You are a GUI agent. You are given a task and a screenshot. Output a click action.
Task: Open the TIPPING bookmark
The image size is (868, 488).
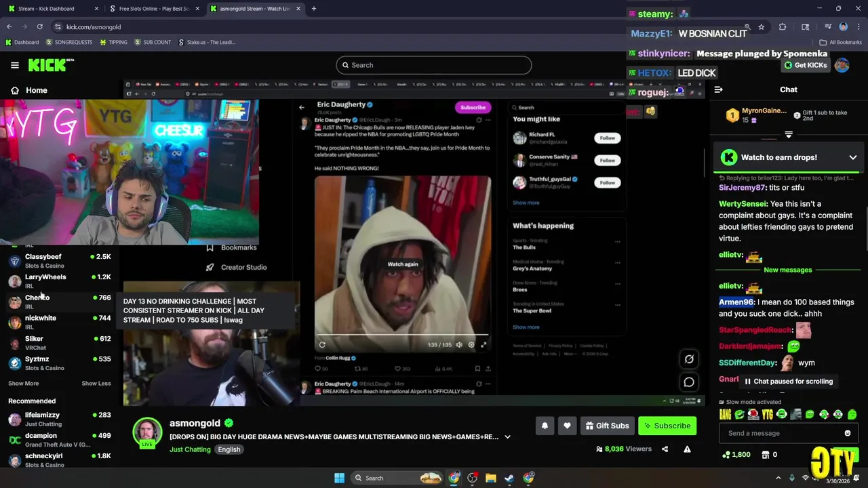[113, 42]
